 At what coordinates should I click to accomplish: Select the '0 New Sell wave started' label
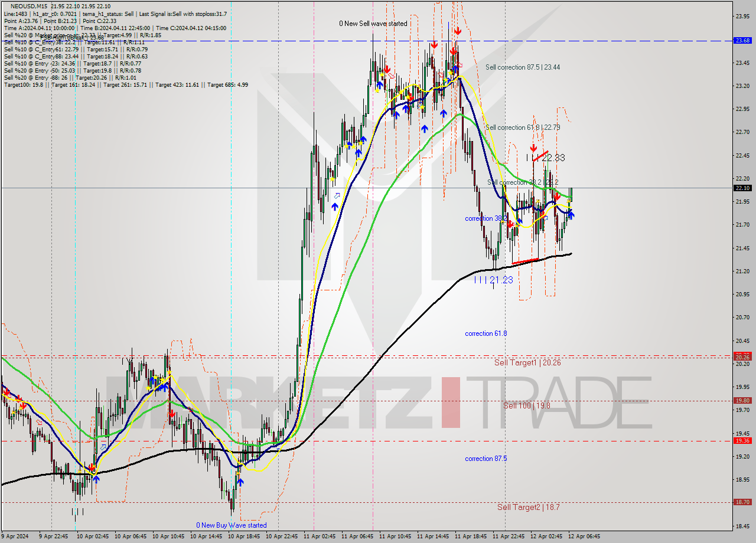(373, 24)
